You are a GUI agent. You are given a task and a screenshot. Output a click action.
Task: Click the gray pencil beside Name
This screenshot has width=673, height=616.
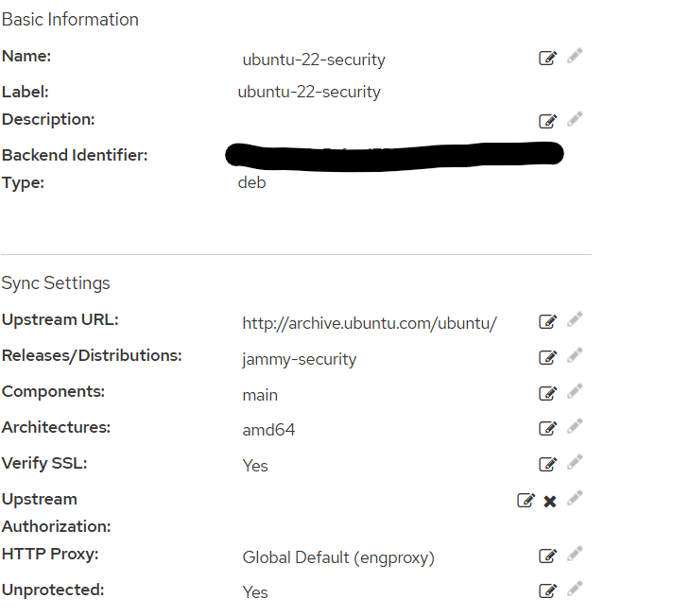(575, 57)
